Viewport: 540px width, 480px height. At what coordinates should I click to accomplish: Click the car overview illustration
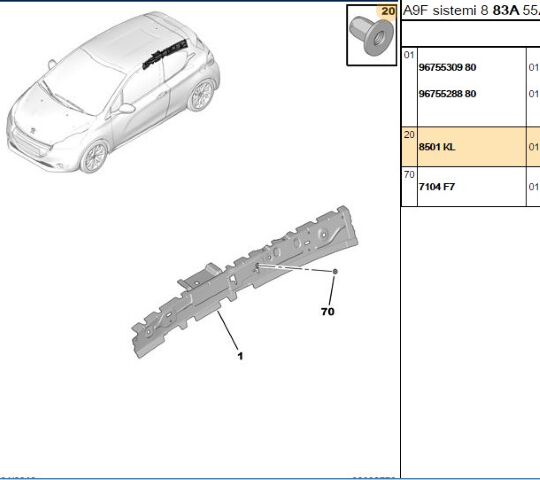click(x=113, y=92)
